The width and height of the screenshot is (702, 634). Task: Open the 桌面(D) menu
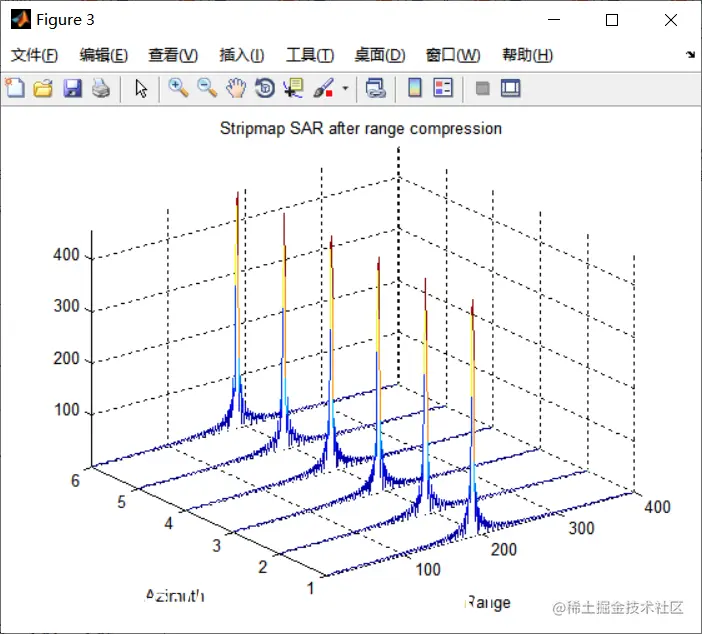[380, 55]
